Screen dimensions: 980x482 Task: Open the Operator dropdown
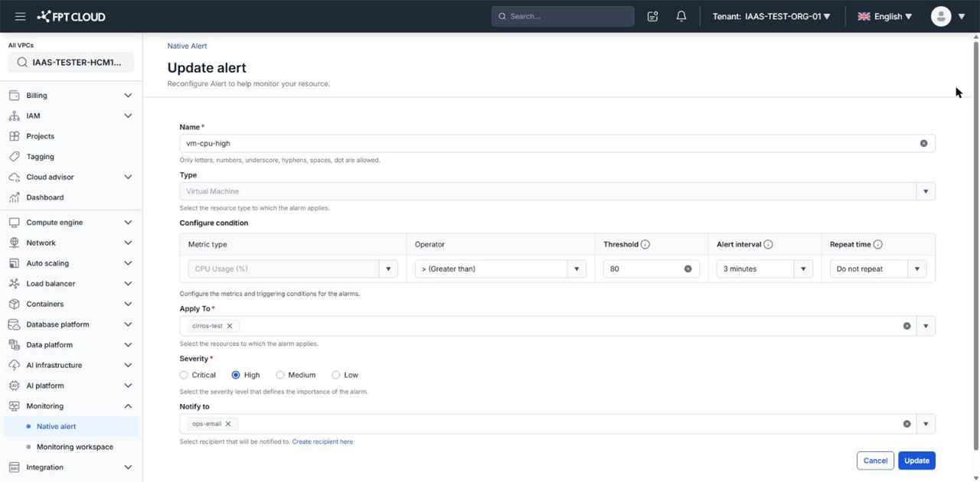point(577,269)
